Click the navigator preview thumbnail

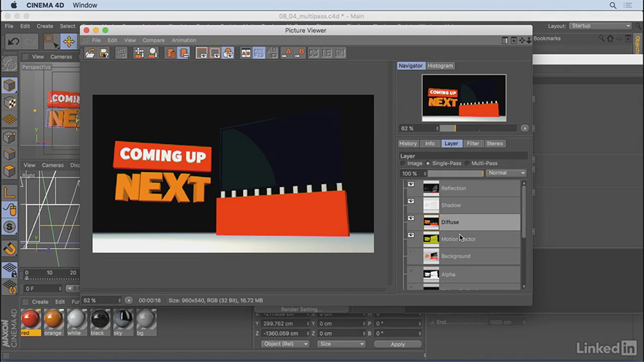464,98
